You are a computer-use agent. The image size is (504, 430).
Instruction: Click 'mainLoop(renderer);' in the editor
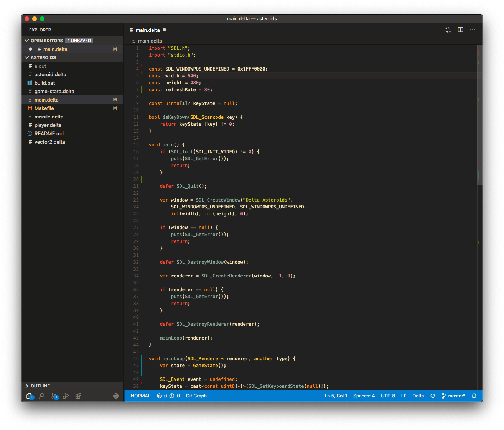tap(186, 338)
